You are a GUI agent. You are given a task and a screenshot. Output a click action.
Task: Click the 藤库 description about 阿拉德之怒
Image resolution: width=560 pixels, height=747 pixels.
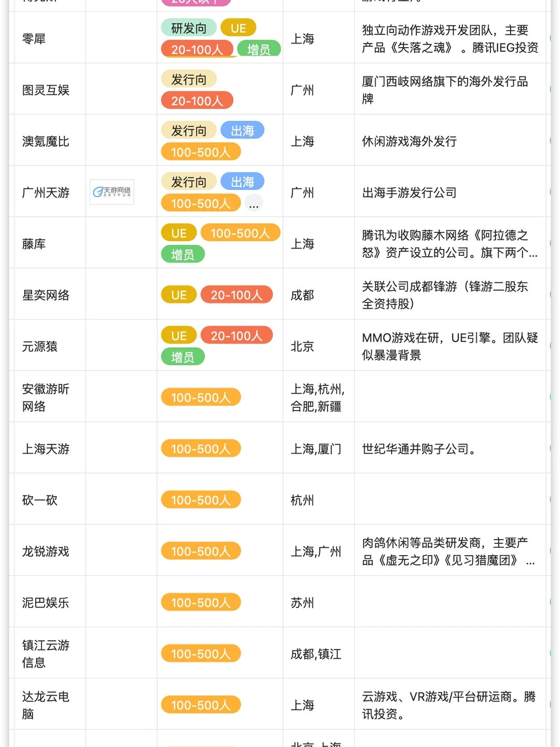click(450, 244)
